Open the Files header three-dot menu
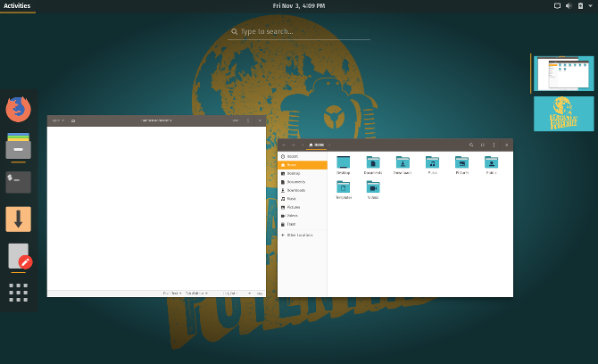The width and height of the screenshot is (598, 364). [494, 145]
